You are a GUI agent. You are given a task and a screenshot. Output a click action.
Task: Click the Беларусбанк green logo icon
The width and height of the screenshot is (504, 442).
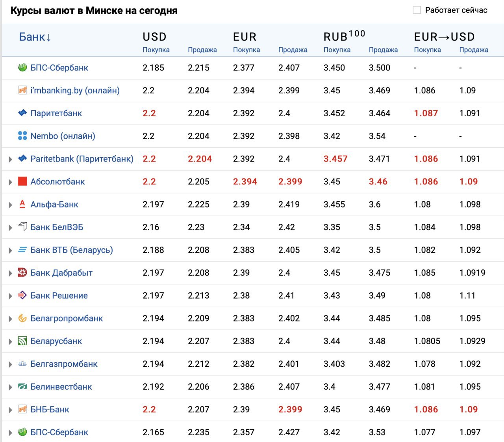tap(22, 341)
